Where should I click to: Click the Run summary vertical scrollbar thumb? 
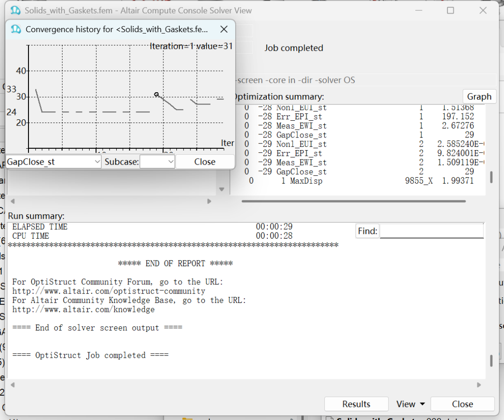490,361
